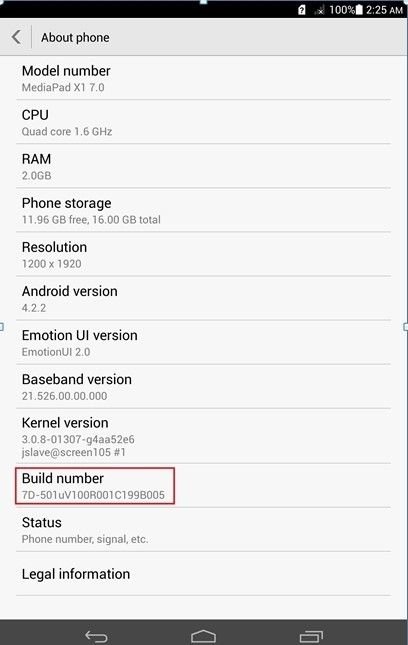Tap the SIM card status icon
The height and width of the screenshot is (645, 408).
point(301,10)
